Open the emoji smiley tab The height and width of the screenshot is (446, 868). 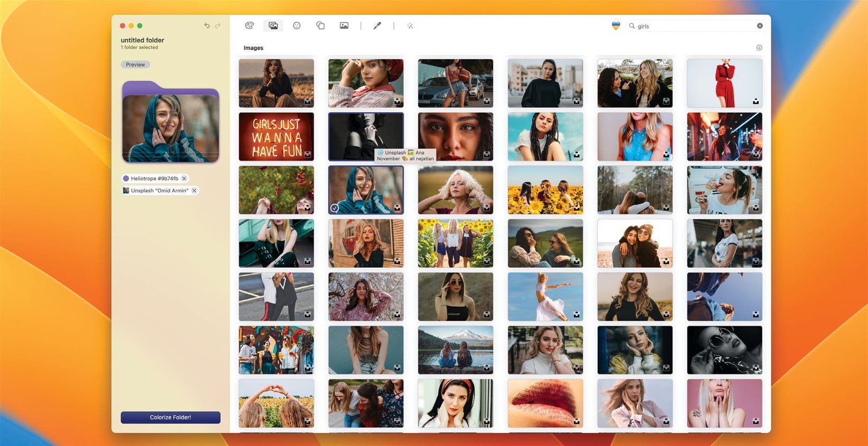[297, 25]
